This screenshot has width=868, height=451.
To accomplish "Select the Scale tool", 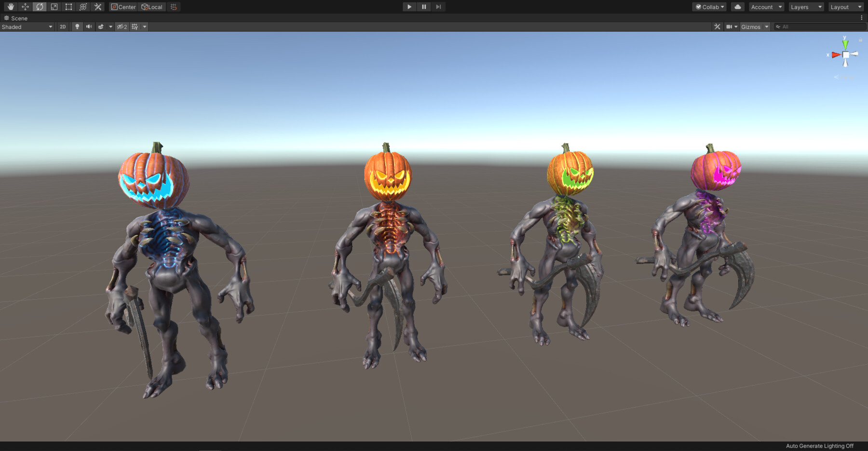I will point(54,7).
